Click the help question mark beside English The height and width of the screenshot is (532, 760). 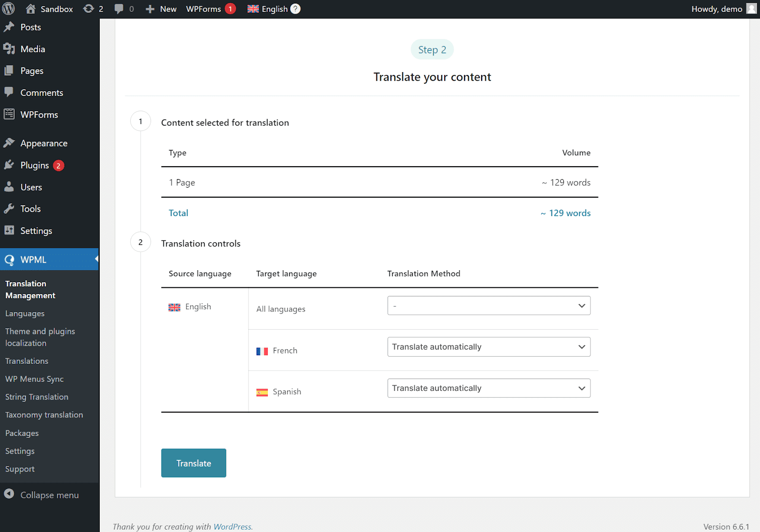click(x=295, y=9)
